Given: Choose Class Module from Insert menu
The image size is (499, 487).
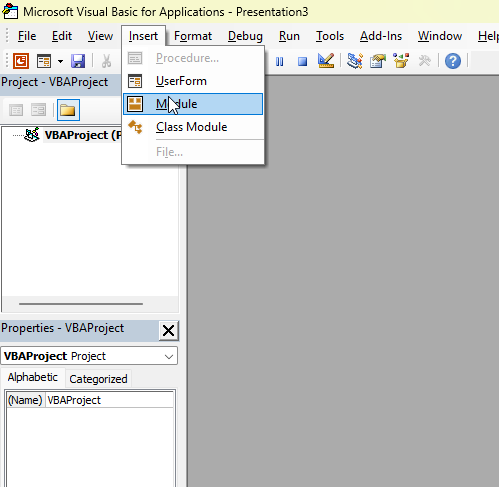Looking at the screenshot, I should (193, 127).
